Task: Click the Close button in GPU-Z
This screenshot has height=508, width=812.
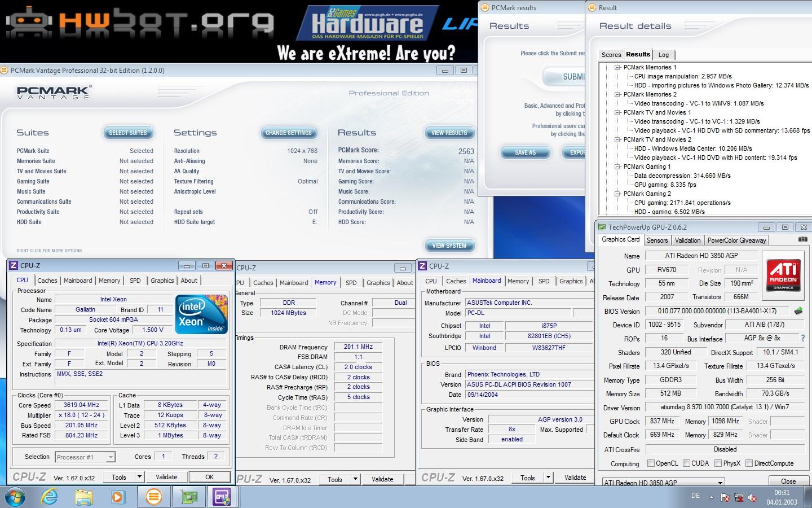Action: tap(788, 481)
